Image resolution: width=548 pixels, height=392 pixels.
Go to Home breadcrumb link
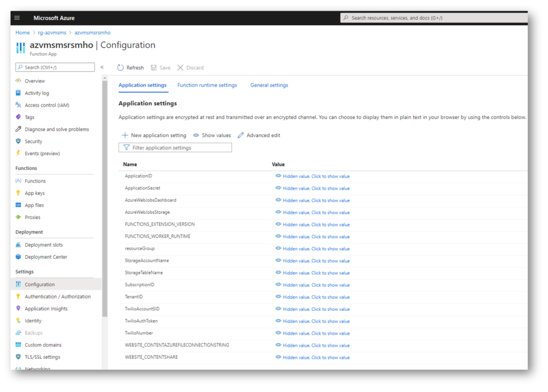(22, 33)
